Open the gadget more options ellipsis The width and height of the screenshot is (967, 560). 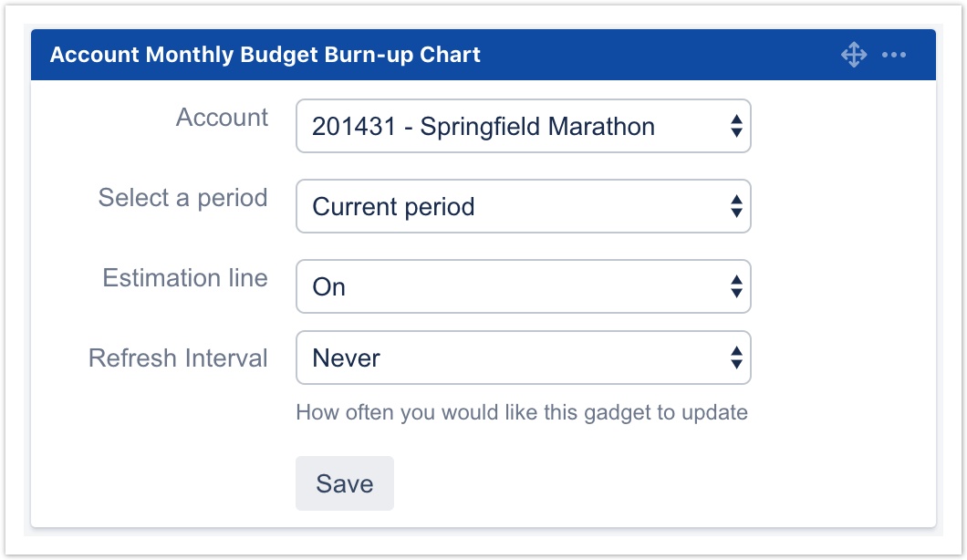pos(894,56)
